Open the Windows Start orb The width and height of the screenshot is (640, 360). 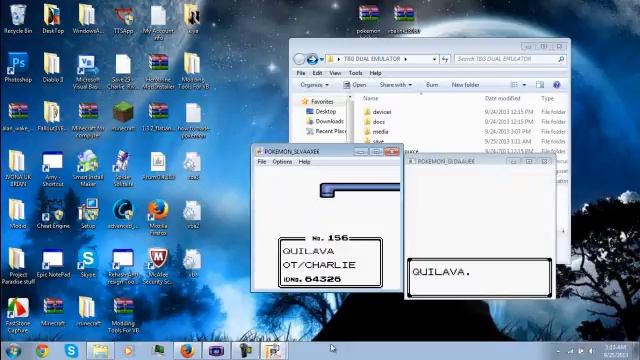13,351
